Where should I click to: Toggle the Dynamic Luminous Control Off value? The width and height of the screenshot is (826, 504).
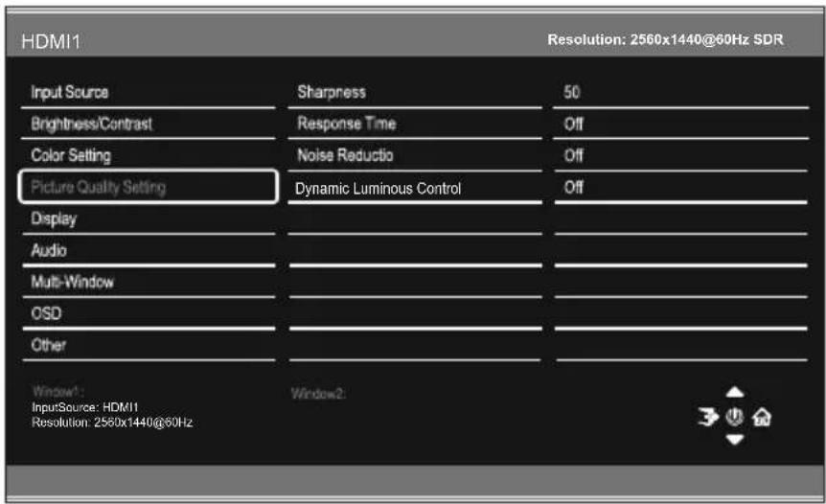coord(573,188)
